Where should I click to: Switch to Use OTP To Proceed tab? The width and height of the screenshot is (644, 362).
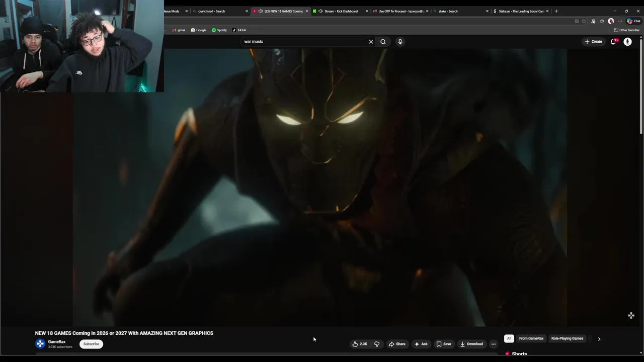[401, 11]
